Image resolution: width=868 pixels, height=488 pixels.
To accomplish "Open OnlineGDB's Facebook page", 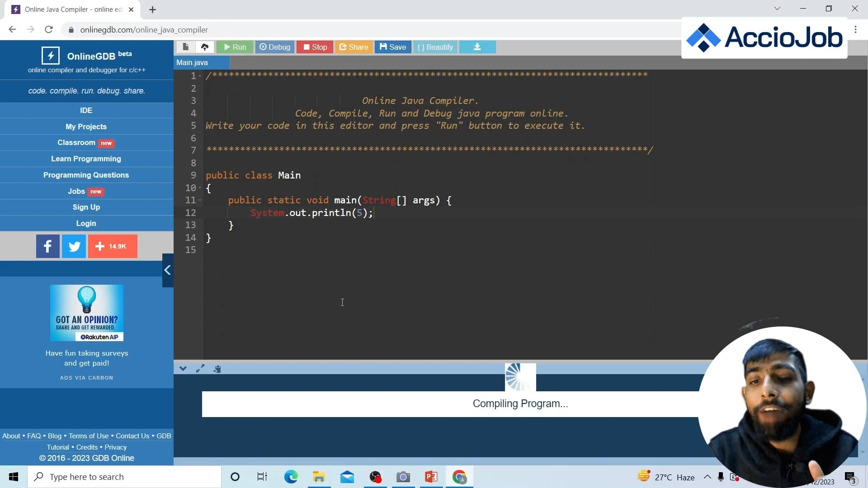I will [47, 246].
